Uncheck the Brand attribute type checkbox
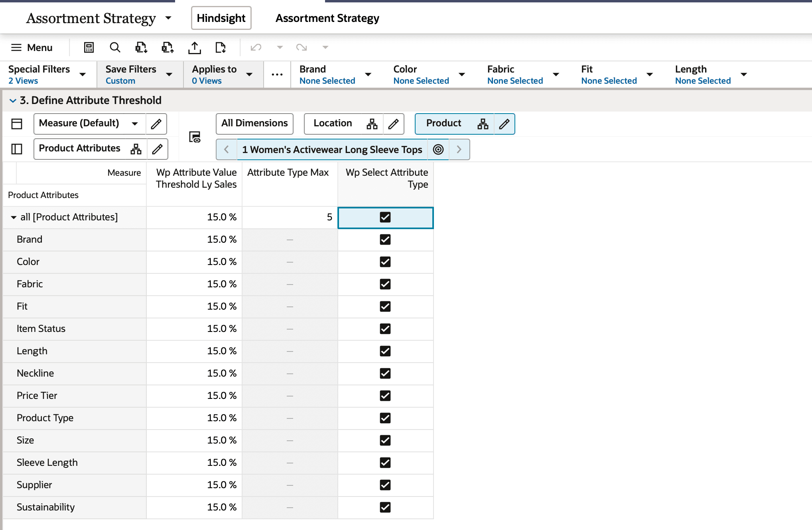 pos(385,239)
